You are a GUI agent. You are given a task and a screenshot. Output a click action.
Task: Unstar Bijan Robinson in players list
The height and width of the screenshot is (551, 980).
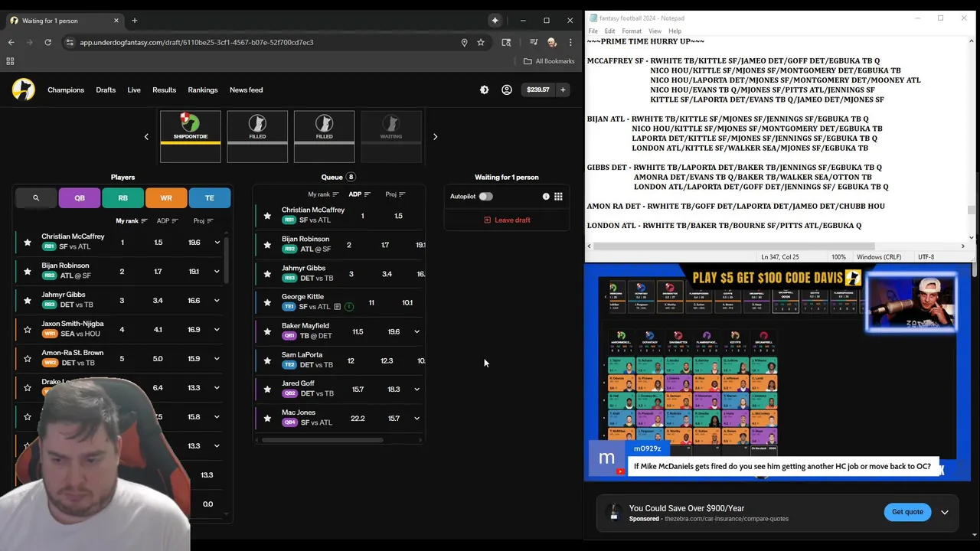coord(28,272)
